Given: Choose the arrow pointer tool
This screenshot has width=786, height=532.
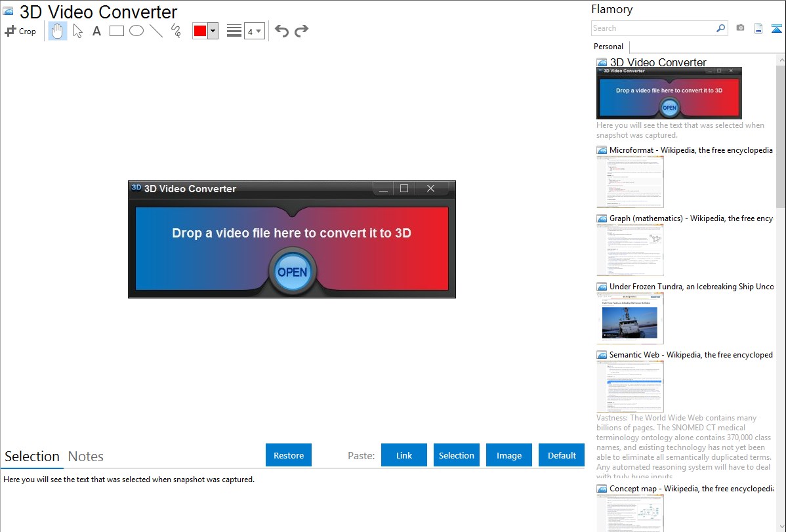Looking at the screenshot, I should pyautogui.click(x=77, y=31).
